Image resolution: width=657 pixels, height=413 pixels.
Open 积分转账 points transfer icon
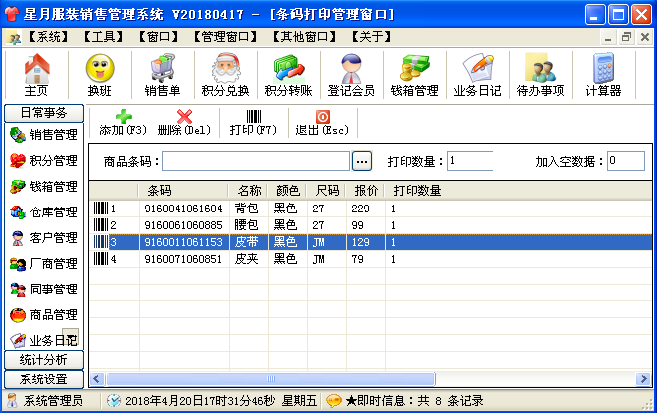tap(288, 75)
